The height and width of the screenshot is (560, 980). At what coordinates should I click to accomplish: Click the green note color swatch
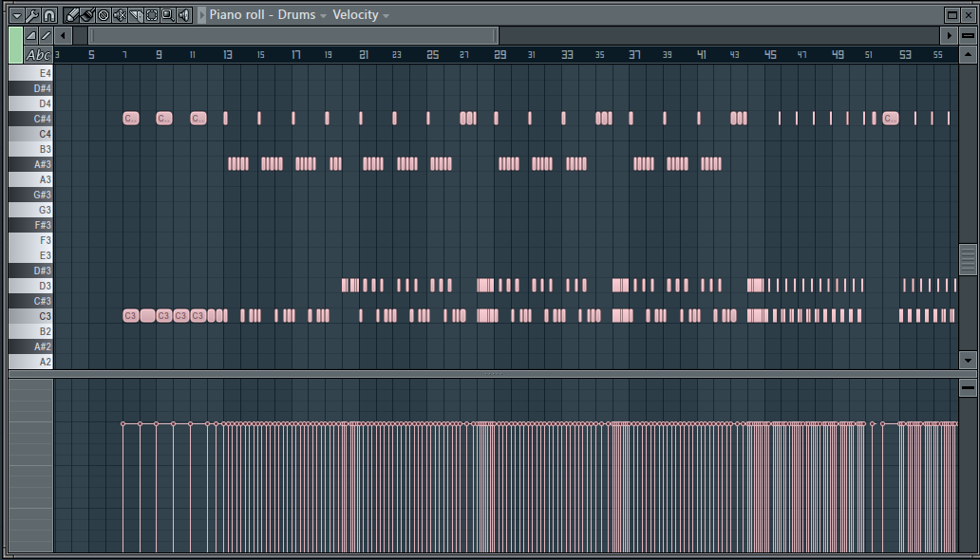(x=15, y=45)
